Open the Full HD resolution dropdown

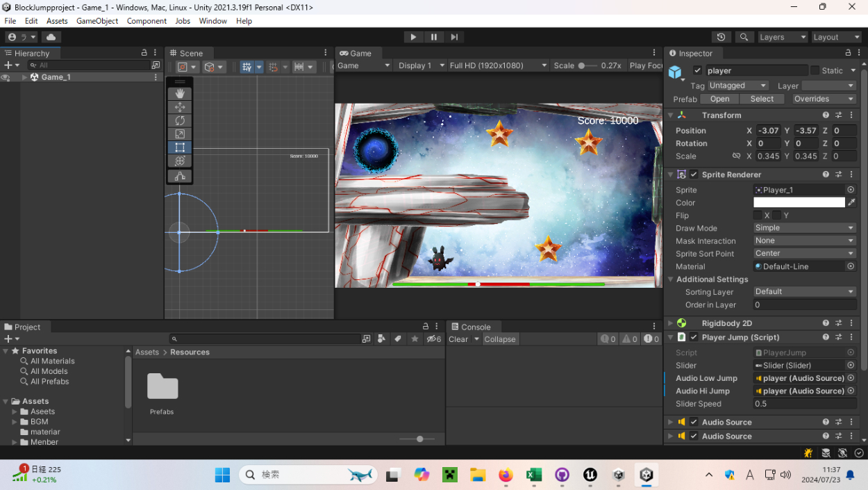coord(498,65)
